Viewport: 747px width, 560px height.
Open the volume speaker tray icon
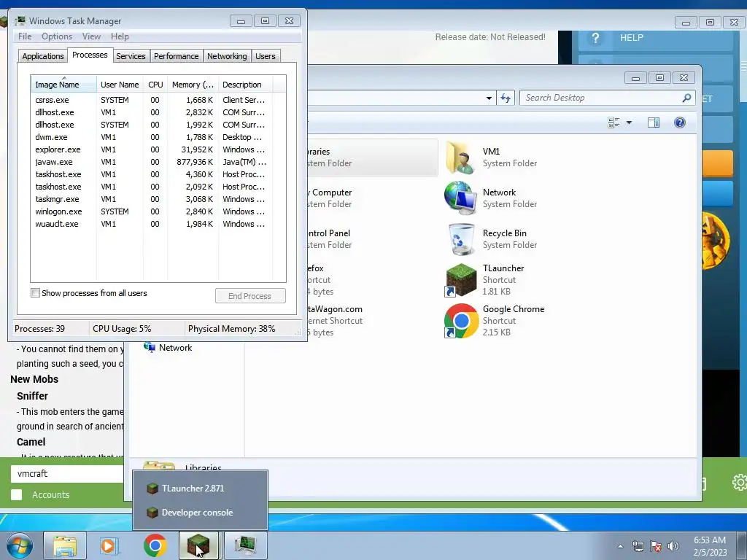tap(673, 546)
